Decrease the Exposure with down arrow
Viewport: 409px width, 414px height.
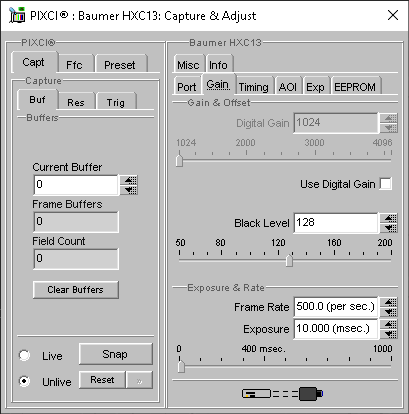pyautogui.click(x=389, y=334)
